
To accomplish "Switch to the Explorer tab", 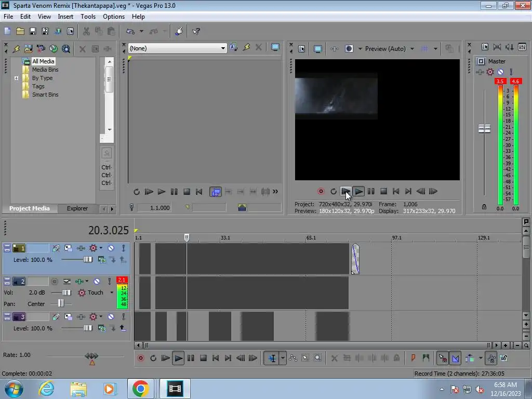I will pos(77,208).
